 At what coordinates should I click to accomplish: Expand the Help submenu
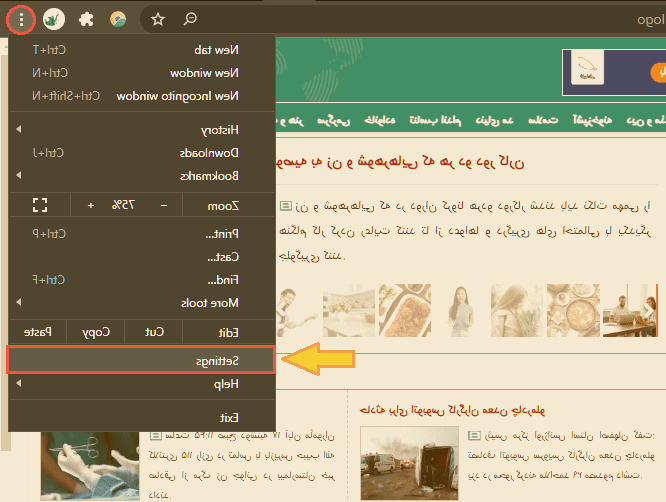pyautogui.click(x=140, y=385)
